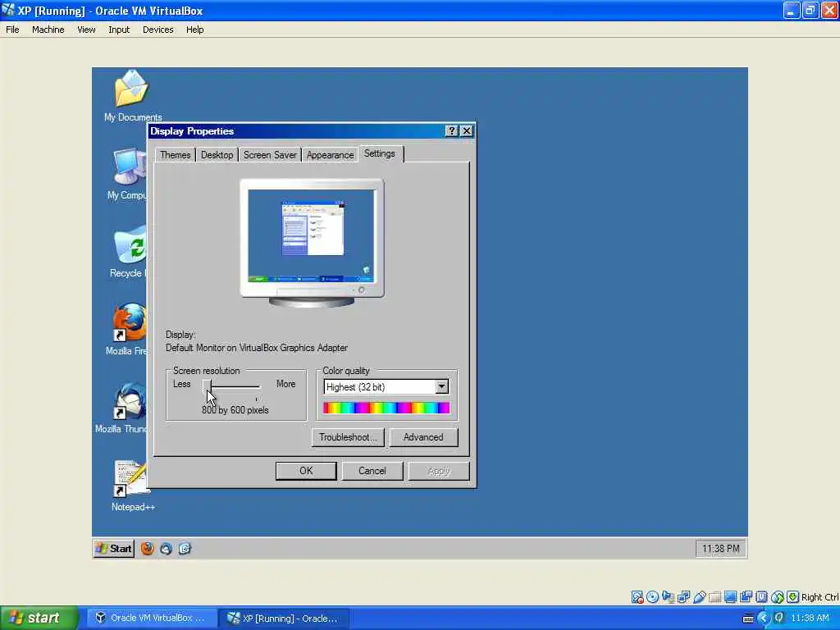Viewport: 840px width, 630px height.
Task: Select the Notepad++ desktop shortcut
Action: point(132,486)
